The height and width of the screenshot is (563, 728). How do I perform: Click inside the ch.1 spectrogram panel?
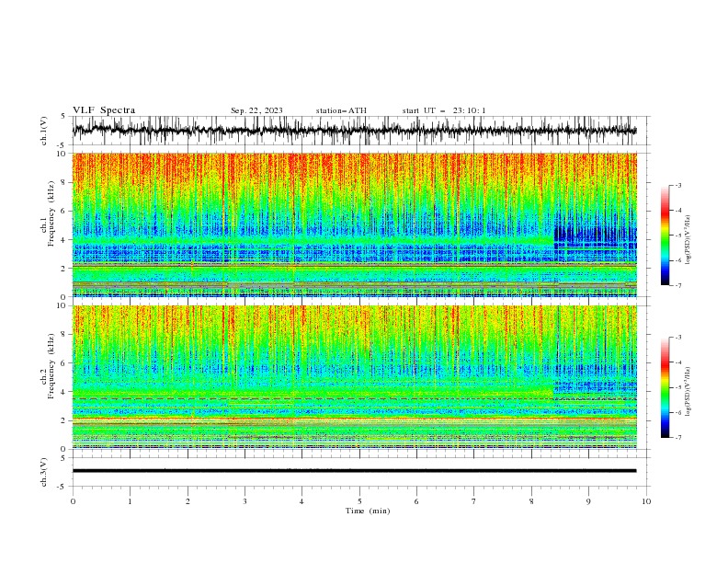(x=354, y=224)
